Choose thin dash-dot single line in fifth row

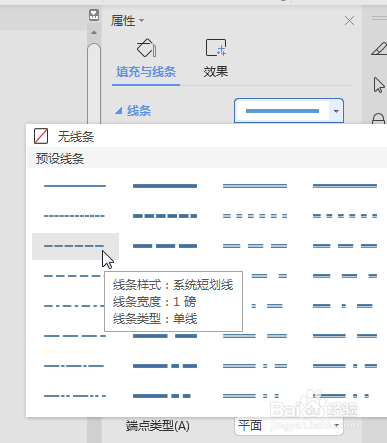point(74,306)
